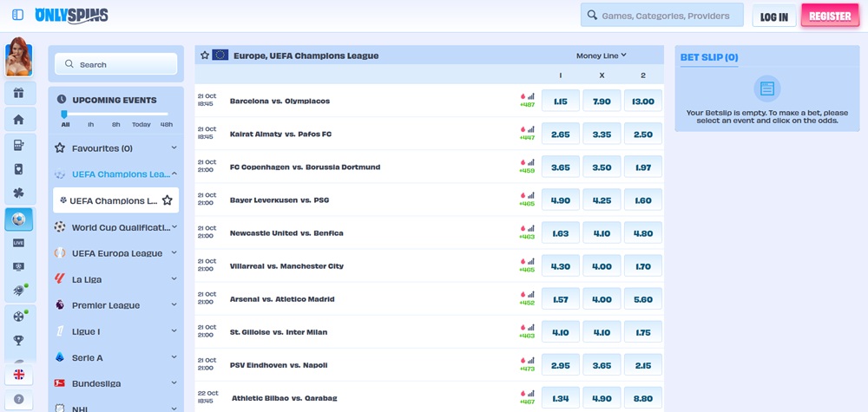Open FC Copenhagen vs. Borussia Dortmund match
Screen dimensions: 868x412
[x=305, y=167]
